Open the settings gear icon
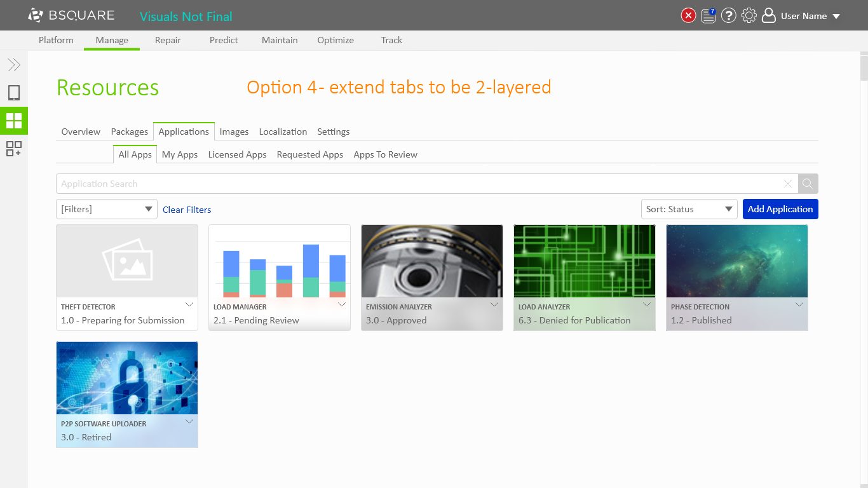The width and height of the screenshot is (868, 488). (x=749, y=16)
